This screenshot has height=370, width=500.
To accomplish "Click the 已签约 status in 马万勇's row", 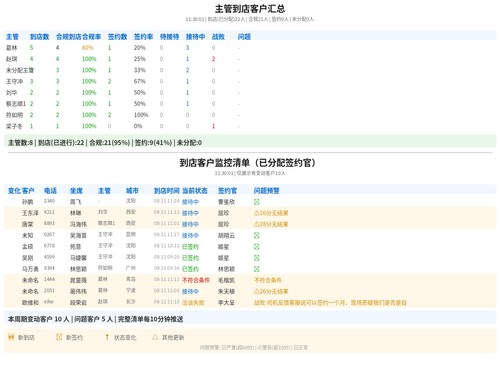I will [190, 269].
